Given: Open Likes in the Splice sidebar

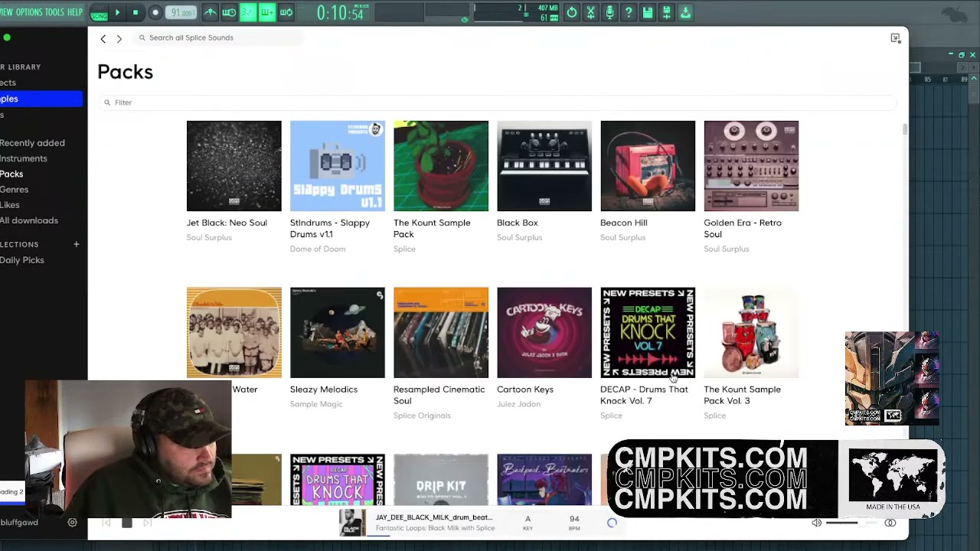Looking at the screenshot, I should pos(10,205).
